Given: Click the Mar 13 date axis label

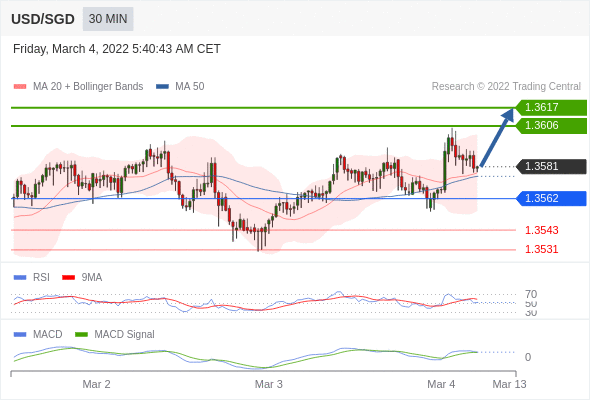Looking at the screenshot, I should (509, 384).
